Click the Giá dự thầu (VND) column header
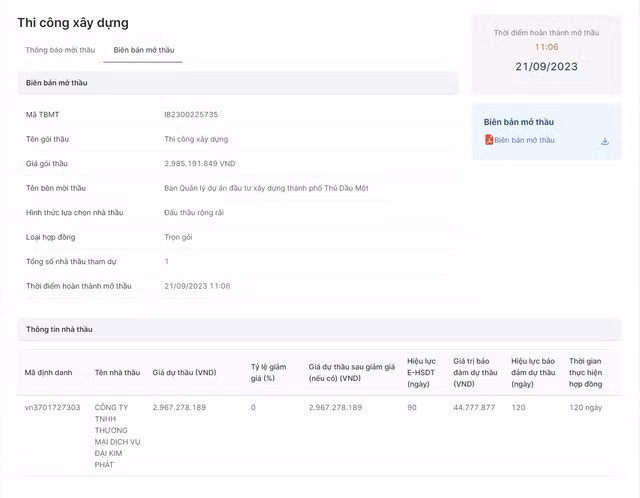 pos(184,373)
